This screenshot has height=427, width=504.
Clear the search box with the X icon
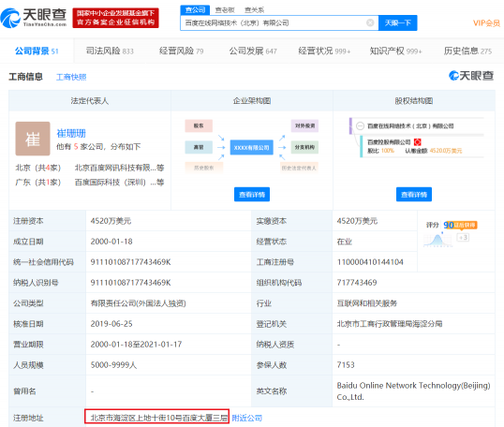pyautogui.click(x=370, y=22)
